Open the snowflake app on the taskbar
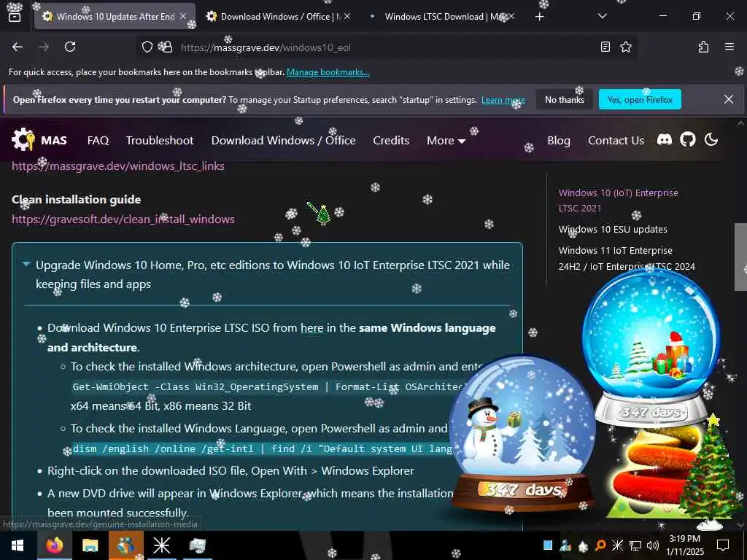The height and width of the screenshot is (560, 747). 161,545
